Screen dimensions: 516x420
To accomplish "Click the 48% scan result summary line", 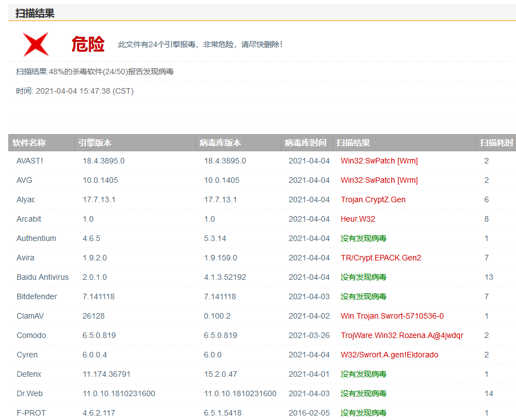I will pos(95,71).
